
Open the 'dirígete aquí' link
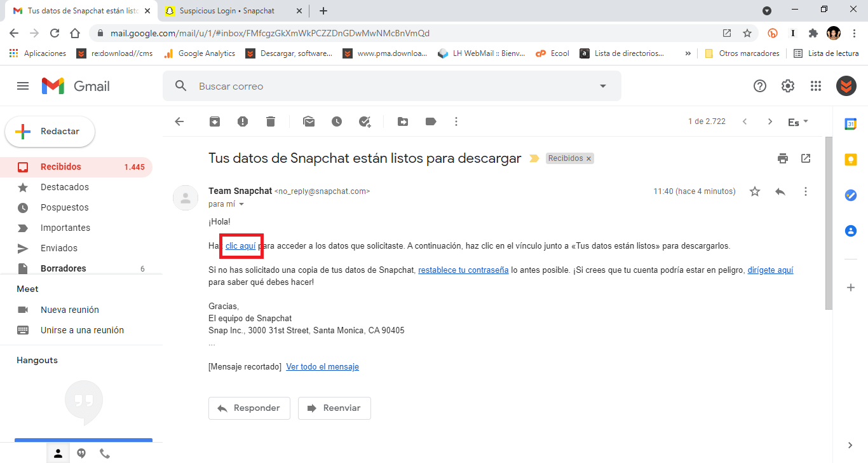pos(770,270)
